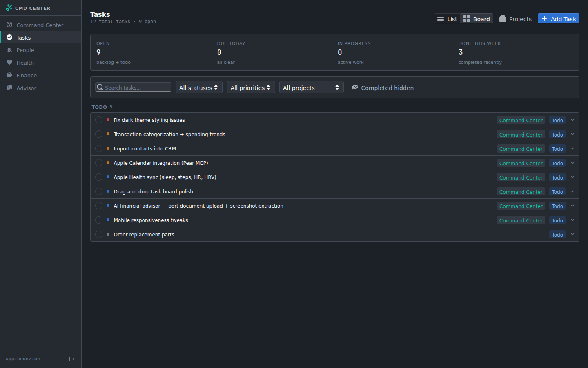Click the People sidebar icon
Image resolution: width=588 pixels, height=368 pixels.
[9, 50]
